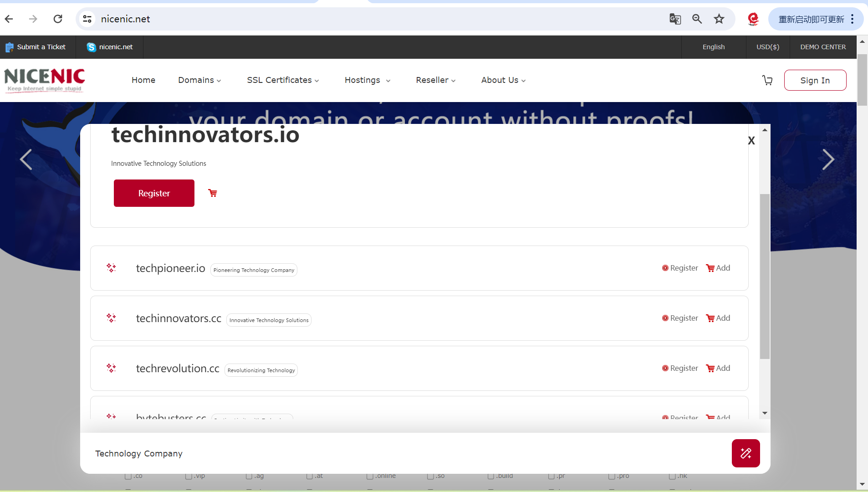The height and width of the screenshot is (492, 868).
Task: Add techrevolution.cc to cart
Action: click(x=718, y=368)
